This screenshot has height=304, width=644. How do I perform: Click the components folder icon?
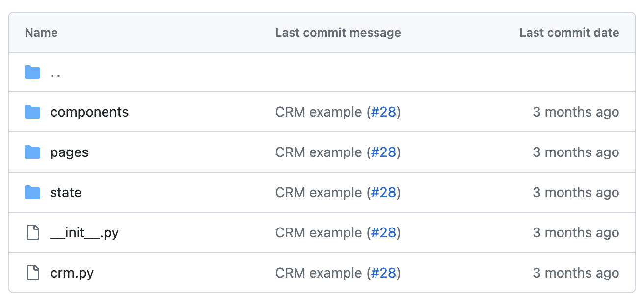click(32, 112)
